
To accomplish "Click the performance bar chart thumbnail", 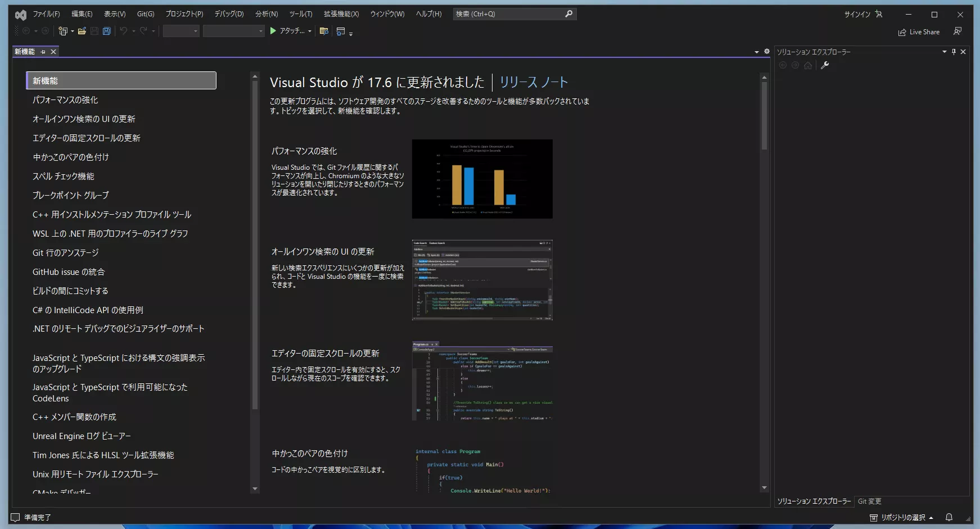I will [x=482, y=179].
